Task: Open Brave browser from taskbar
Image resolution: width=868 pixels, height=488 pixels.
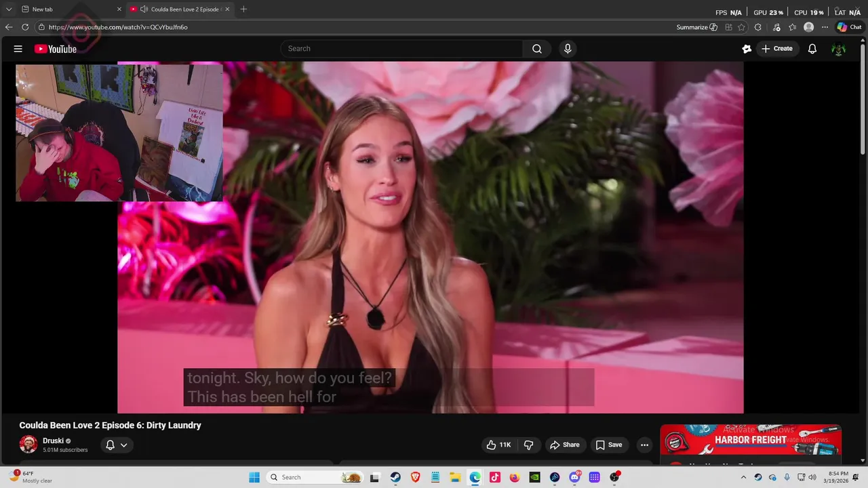Action: pos(415,477)
